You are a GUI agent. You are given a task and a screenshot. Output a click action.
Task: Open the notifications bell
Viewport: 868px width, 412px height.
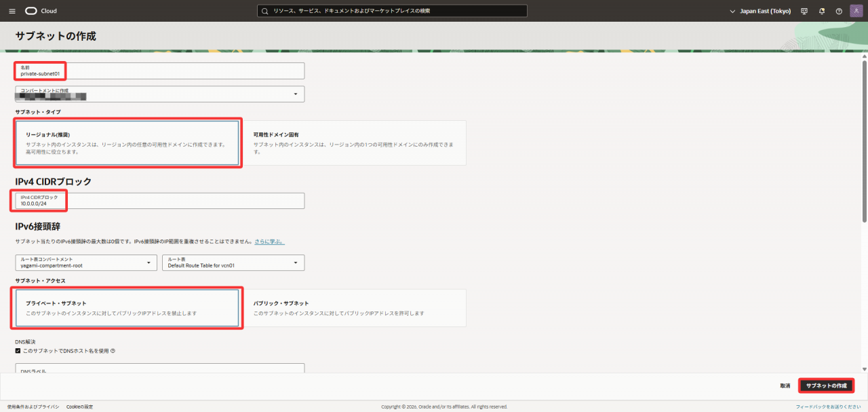822,11
